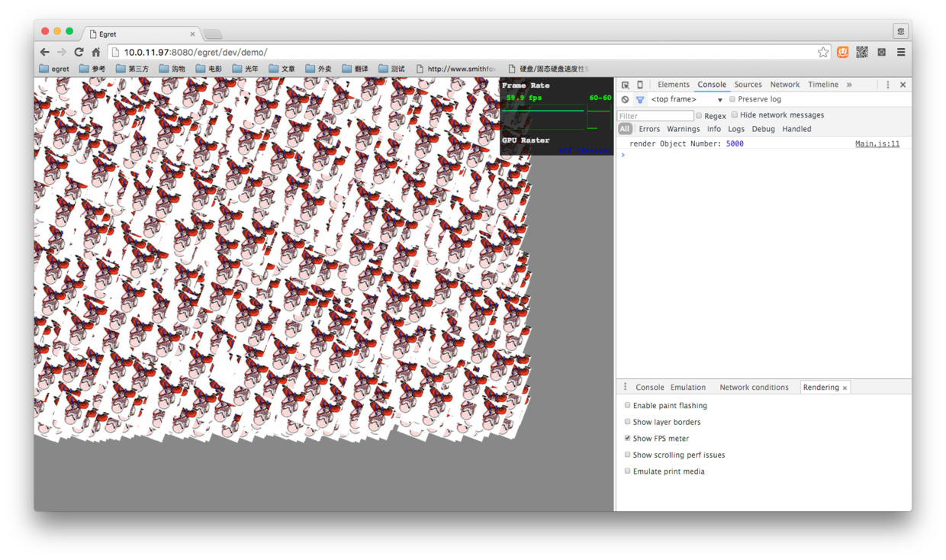Open the 第三方 bookmarks folder
The width and height of the screenshot is (946, 560).
[132, 69]
